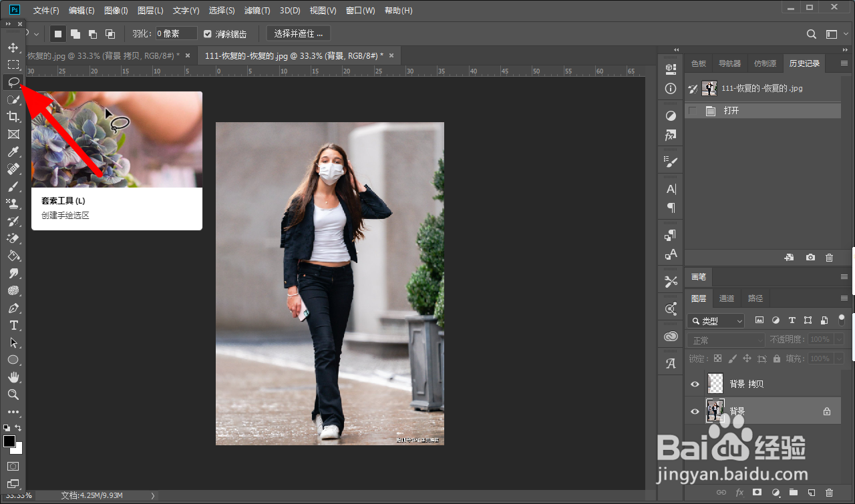Select the Crop tool
Viewport: 855px width, 504px height.
[x=13, y=117]
